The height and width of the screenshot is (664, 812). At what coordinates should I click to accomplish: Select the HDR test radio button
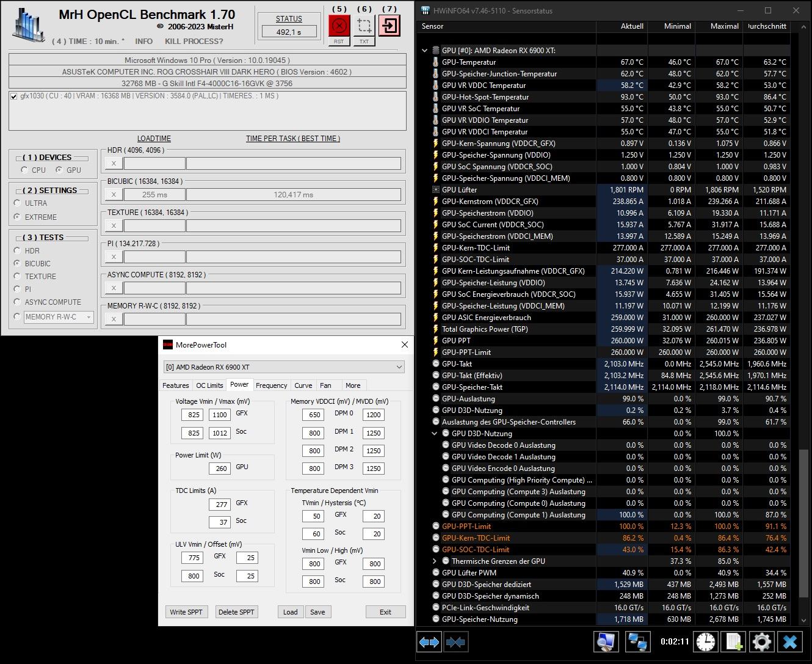tap(17, 250)
